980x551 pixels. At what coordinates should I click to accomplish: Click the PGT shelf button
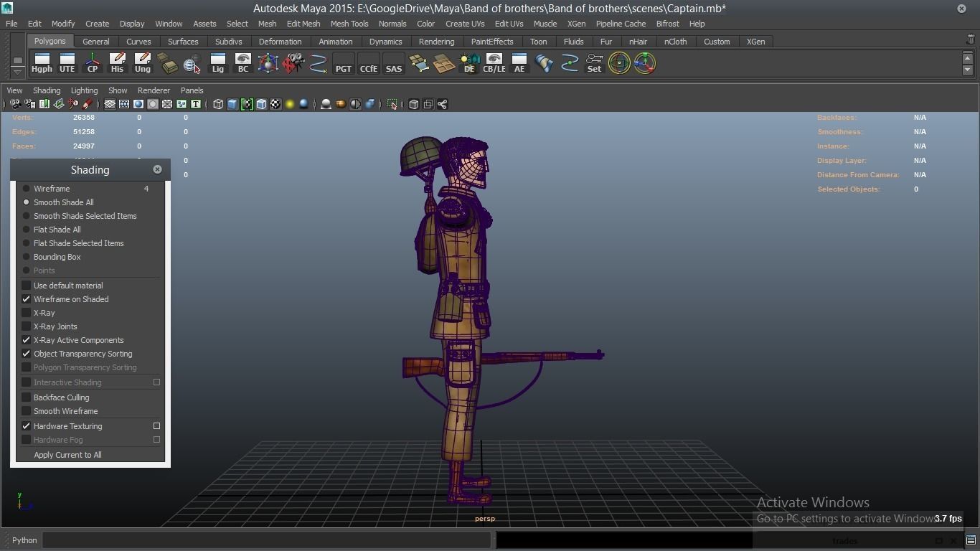tap(344, 63)
